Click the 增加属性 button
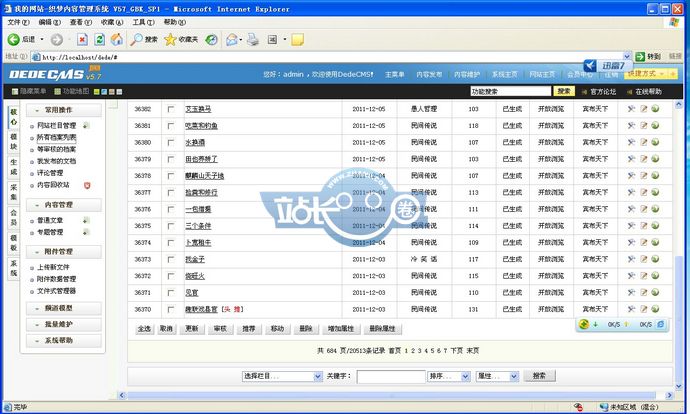This screenshot has height=414, width=690. (x=341, y=329)
